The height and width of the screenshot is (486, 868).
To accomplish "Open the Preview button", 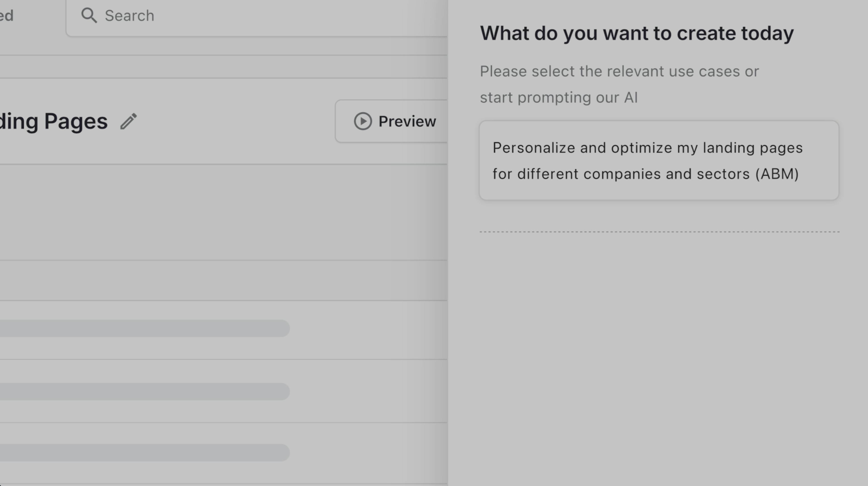I will pos(391,121).
